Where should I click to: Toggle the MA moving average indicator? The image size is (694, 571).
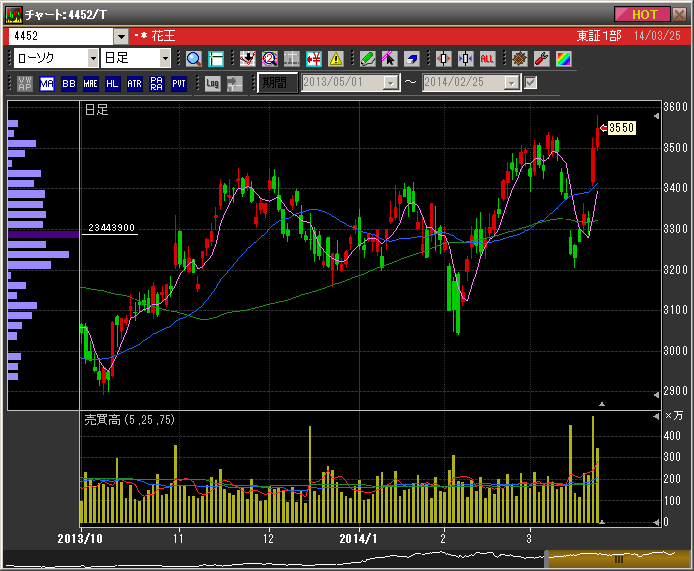[47, 84]
